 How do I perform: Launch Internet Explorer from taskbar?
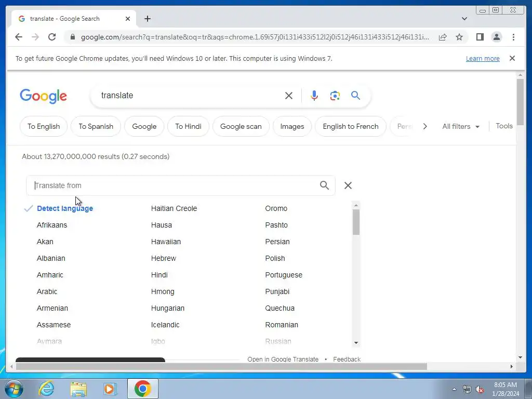(x=46, y=389)
